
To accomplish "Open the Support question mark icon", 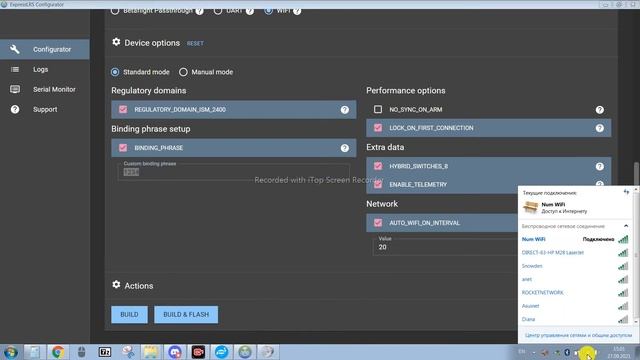I will point(15,109).
